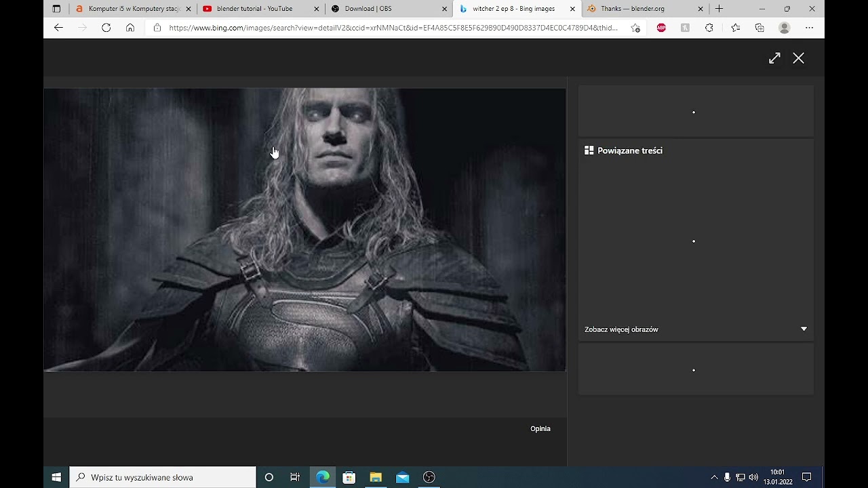Open the Extensions puzzle-piece menu
This screenshot has height=488, width=868.
tap(709, 28)
